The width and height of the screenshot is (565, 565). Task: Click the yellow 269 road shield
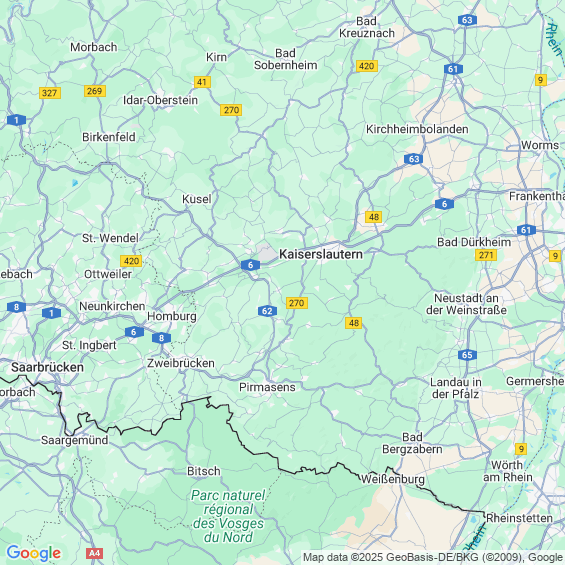pos(95,91)
